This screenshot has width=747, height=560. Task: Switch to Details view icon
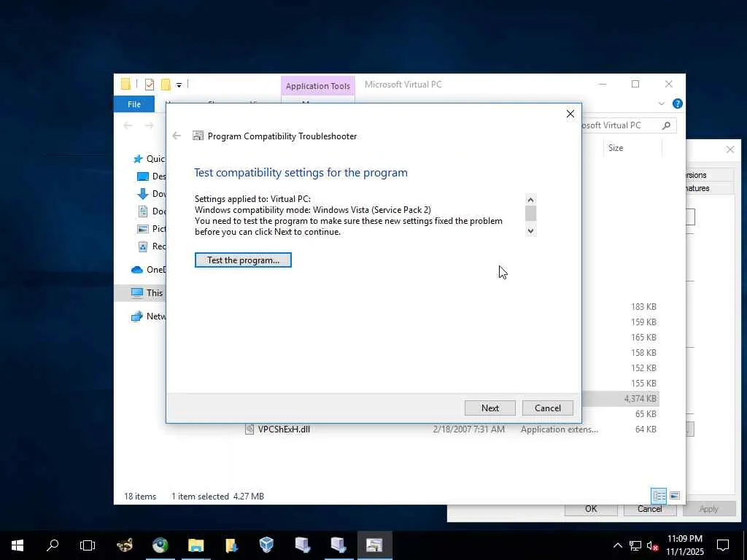click(659, 496)
